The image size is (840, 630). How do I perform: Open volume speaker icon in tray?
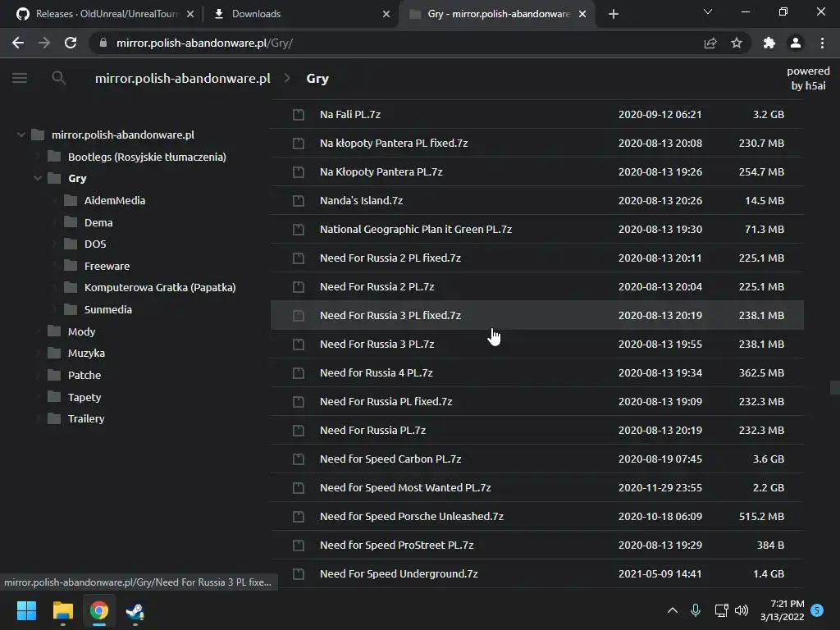pos(742,610)
